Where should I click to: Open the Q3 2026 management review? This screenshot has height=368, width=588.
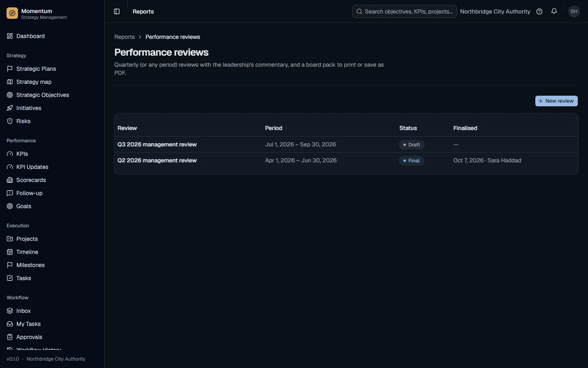157,144
